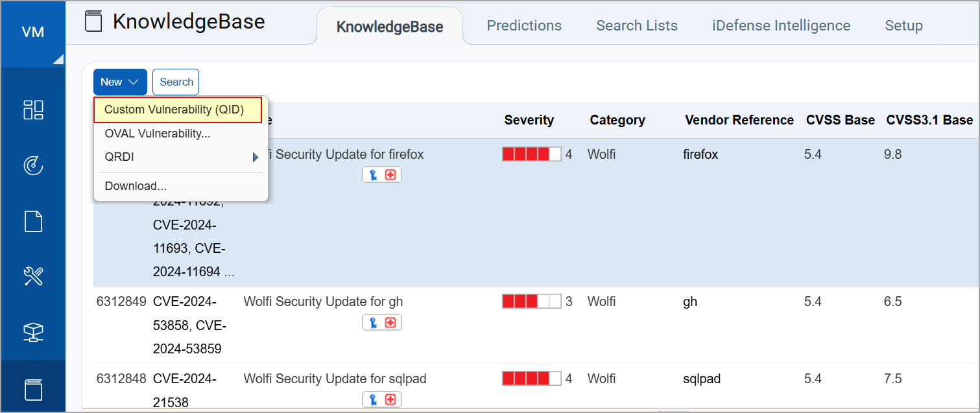Open the Reports document icon
980x413 pixels.
(x=33, y=222)
